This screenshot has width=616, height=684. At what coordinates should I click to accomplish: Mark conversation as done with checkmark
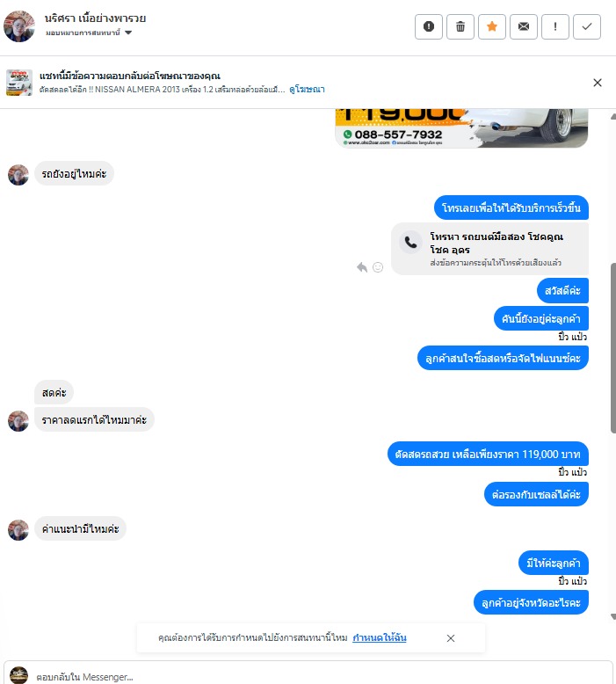point(587,26)
